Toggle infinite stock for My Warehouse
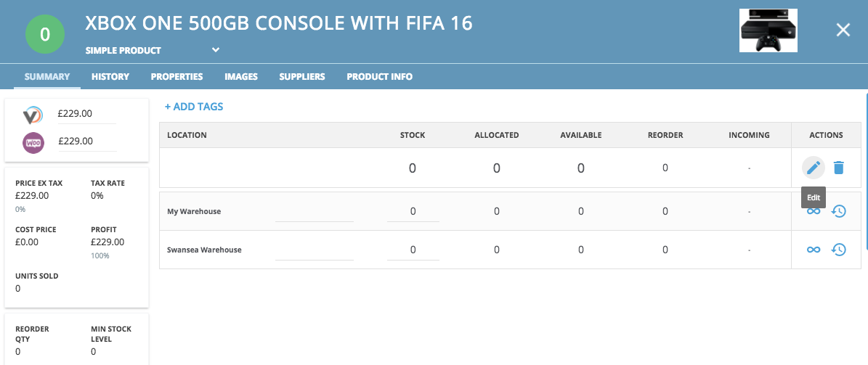Viewport: 868px width, 365px height. [x=814, y=211]
